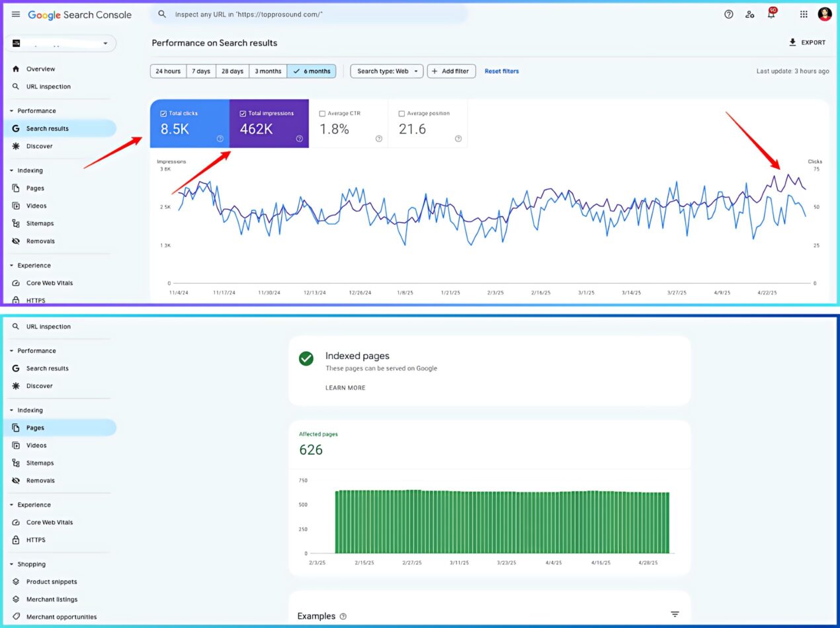Switch date range to 24 hours
Image resolution: width=840 pixels, height=628 pixels.
pyautogui.click(x=168, y=71)
